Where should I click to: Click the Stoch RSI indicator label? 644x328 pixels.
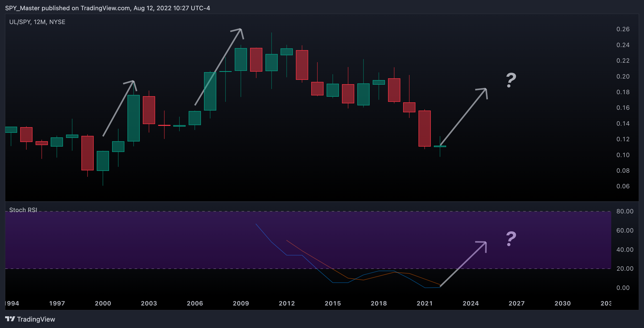click(x=23, y=210)
